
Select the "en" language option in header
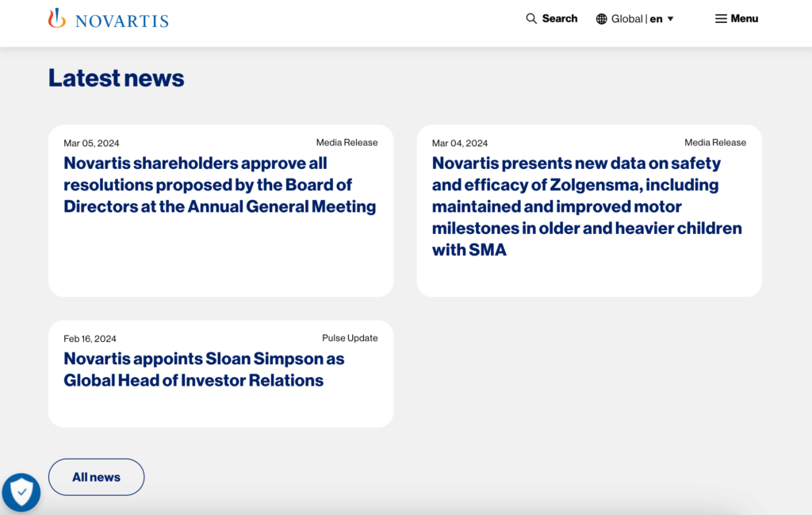point(656,19)
